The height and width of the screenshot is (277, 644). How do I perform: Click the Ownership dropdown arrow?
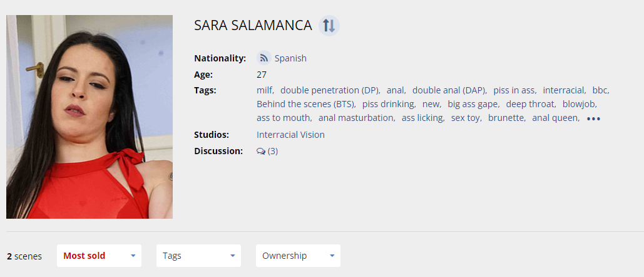(x=332, y=256)
